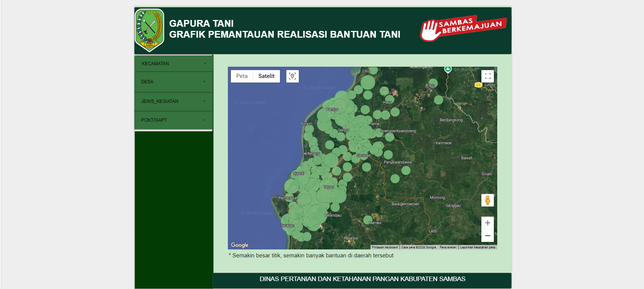Viewport: 644px width, 289px height.
Task: Click the Siluas label on the map
Action: click(487, 174)
